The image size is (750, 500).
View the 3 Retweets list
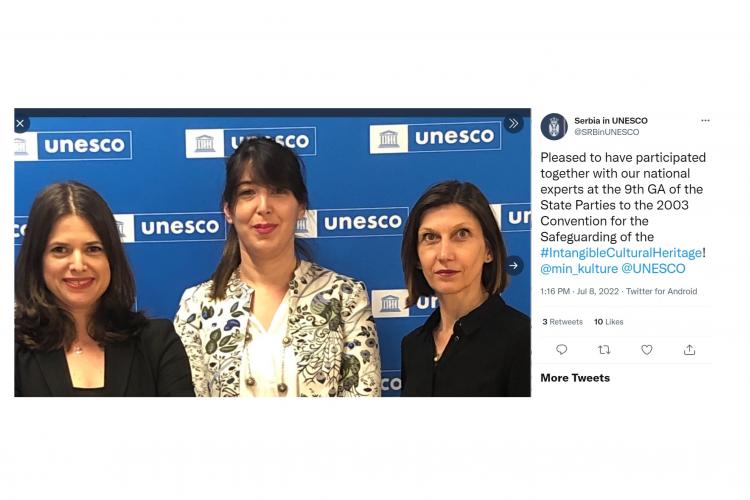click(x=562, y=322)
